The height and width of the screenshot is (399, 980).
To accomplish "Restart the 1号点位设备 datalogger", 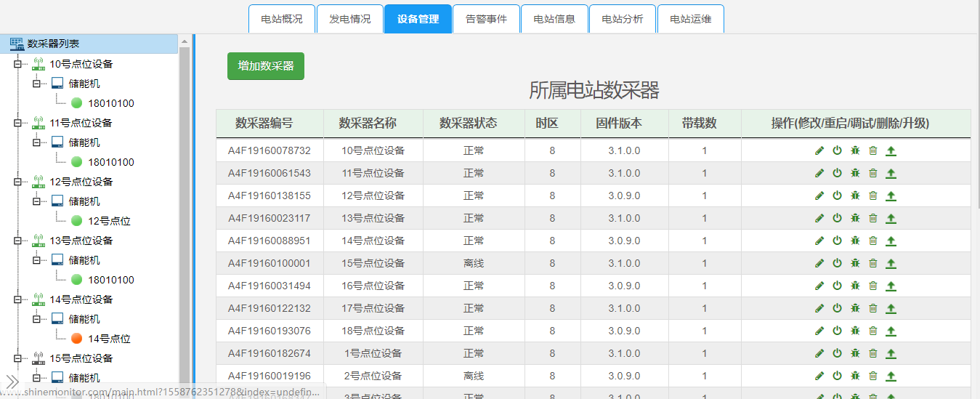I will click(x=837, y=354).
